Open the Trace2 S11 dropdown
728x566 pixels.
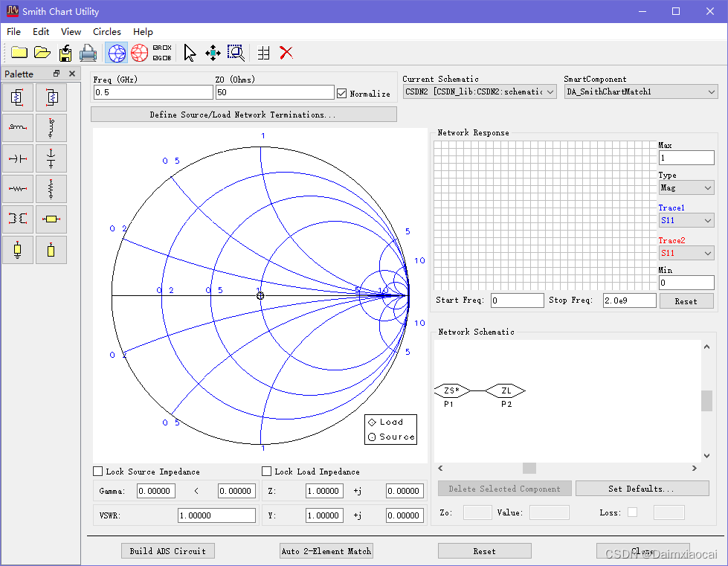pos(686,253)
